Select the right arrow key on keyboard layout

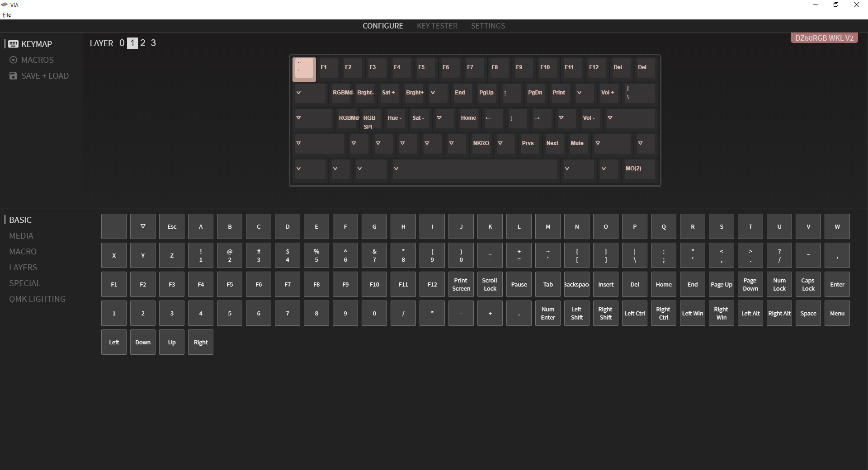(x=542, y=118)
